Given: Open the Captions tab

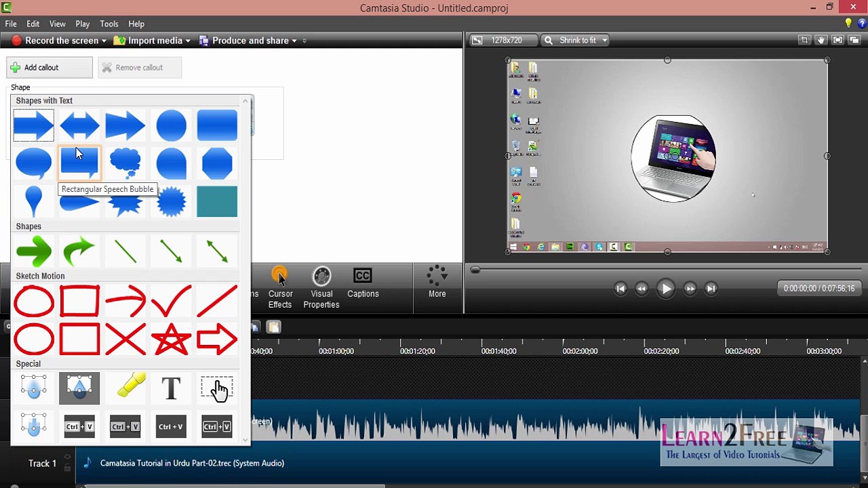Looking at the screenshot, I should (x=363, y=283).
